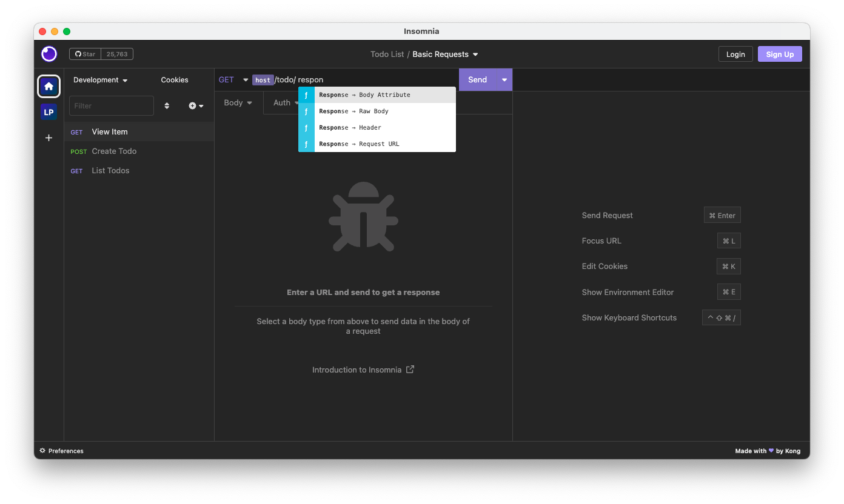
Task: Expand the Send button's dropdown arrow
Action: coord(504,79)
